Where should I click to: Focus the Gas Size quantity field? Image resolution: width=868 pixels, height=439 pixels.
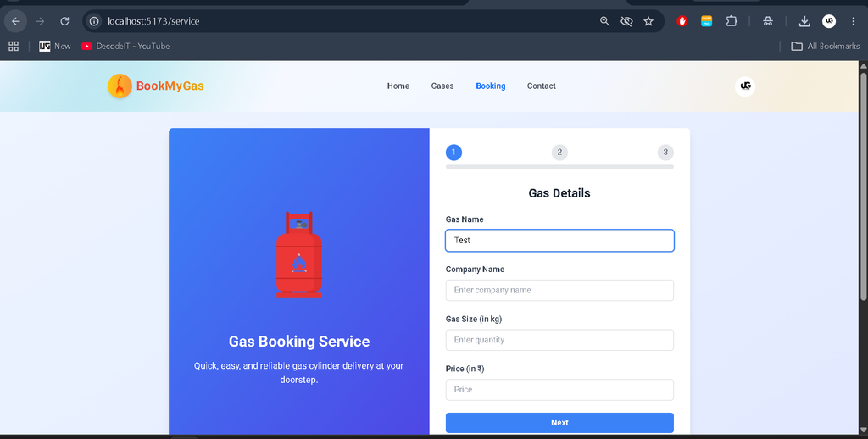tap(559, 340)
